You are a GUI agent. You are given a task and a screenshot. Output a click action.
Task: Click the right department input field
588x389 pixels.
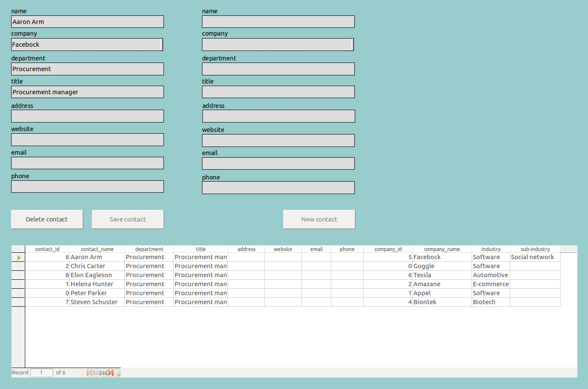[278, 69]
